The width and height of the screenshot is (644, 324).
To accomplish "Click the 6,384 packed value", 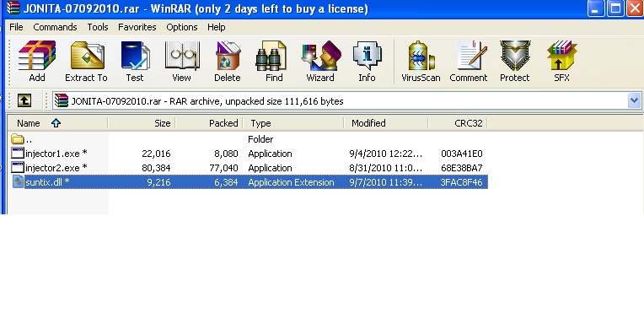I will [x=226, y=182].
